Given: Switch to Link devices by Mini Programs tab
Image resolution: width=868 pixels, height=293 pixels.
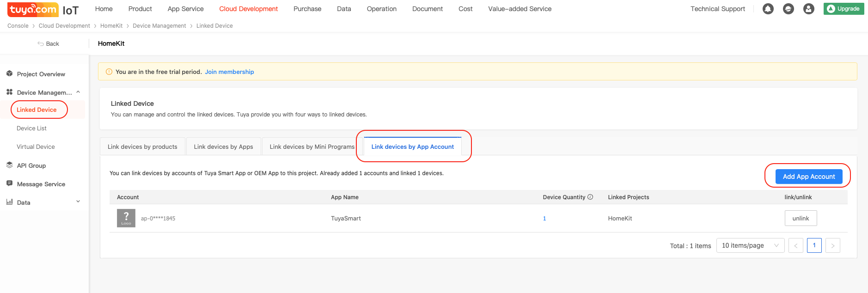Looking at the screenshot, I should coord(312,146).
